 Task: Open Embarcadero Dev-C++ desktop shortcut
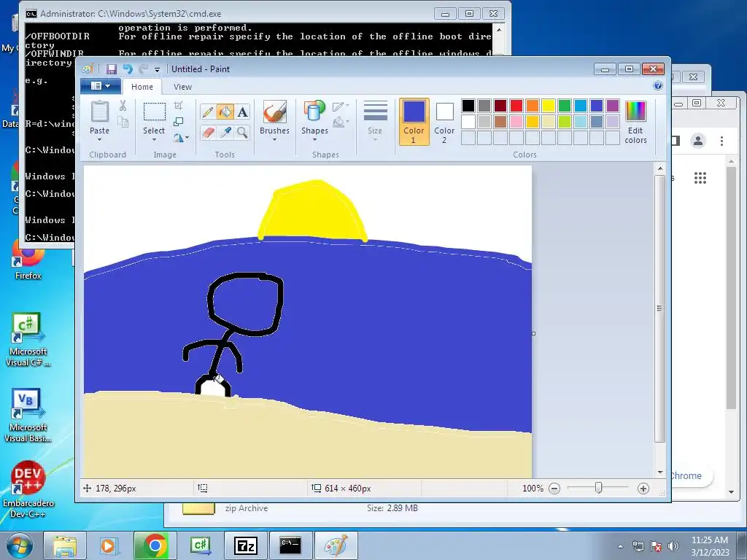[x=28, y=489]
